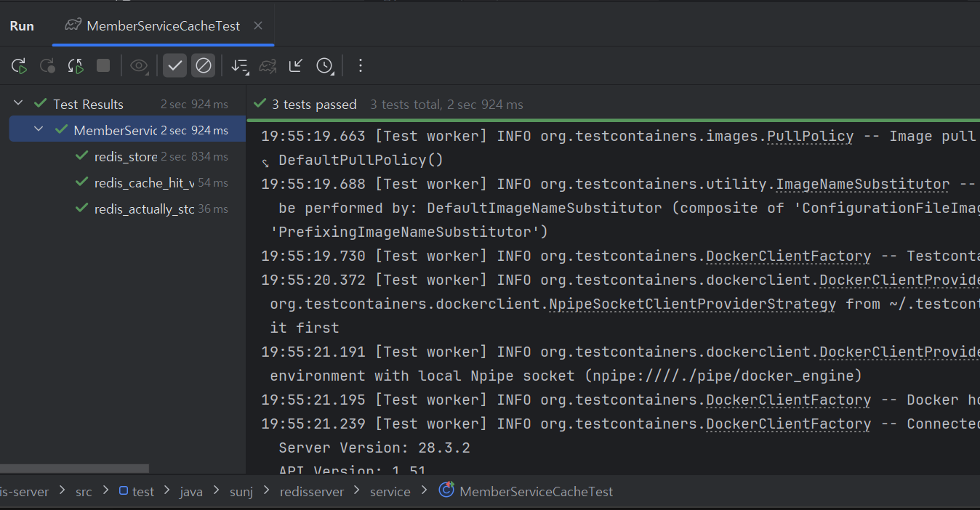Collapse the Test Results tree node
The width and height of the screenshot is (980, 510).
19,104
